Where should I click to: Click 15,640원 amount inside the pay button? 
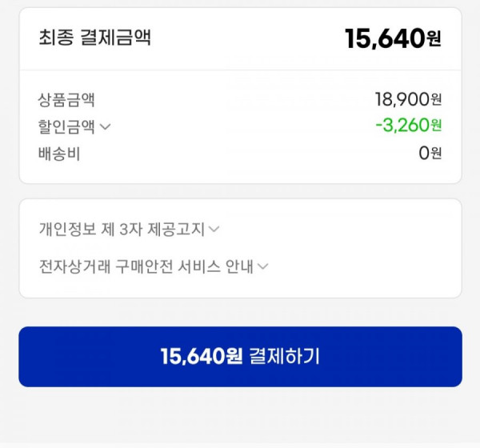[x=202, y=357]
